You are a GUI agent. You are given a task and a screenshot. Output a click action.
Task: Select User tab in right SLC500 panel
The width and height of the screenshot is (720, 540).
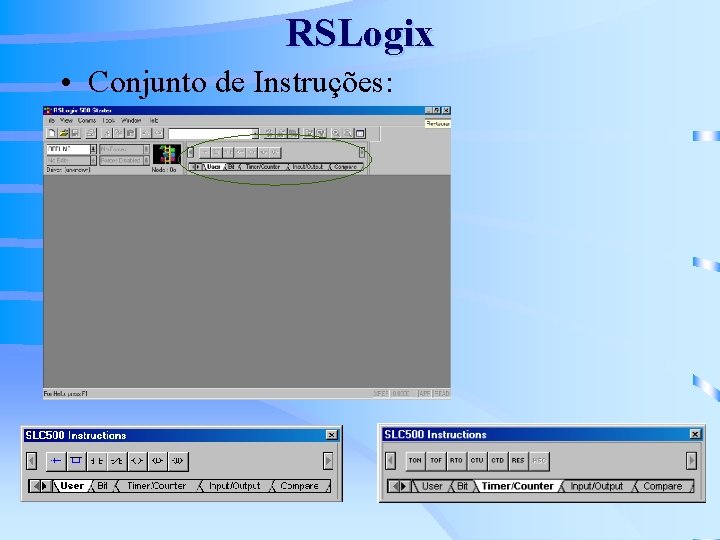click(432, 486)
